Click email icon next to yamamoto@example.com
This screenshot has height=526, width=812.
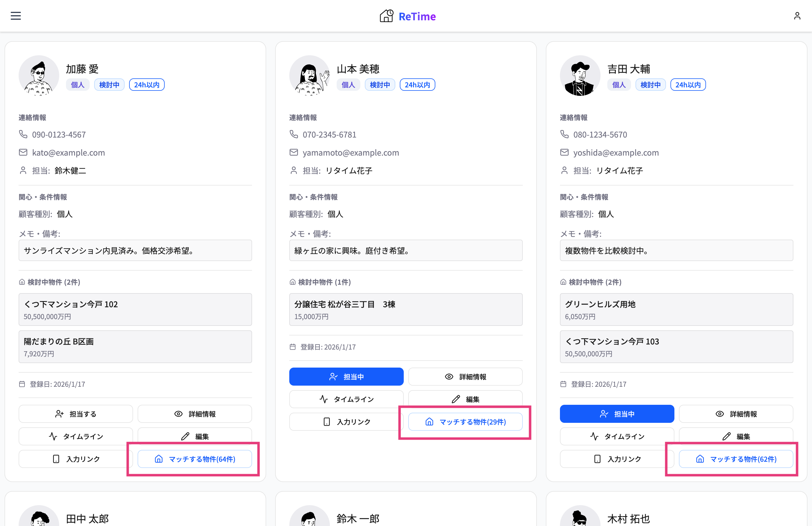[x=294, y=152]
